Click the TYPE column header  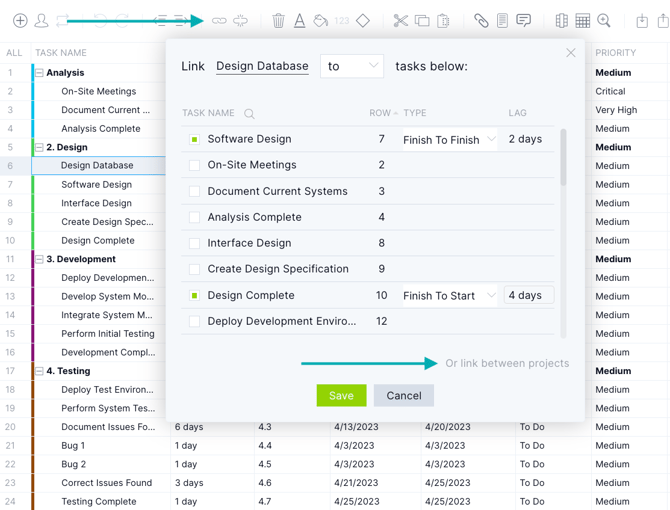click(415, 113)
